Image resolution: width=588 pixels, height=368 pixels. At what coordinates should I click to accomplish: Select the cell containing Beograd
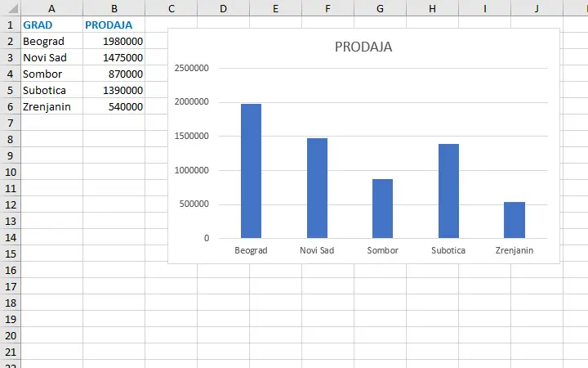pos(51,41)
